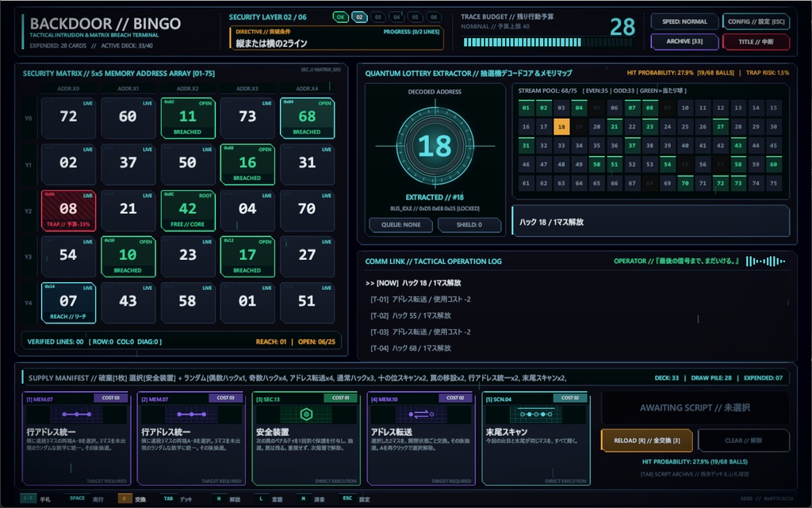Click the swap arrows icon on MEM.10 card
The image size is (812, 508).
[421, 414]
